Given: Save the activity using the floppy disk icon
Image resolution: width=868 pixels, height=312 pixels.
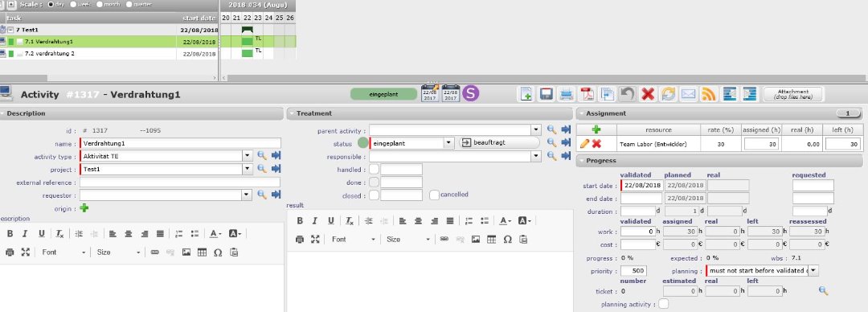Looking at the screenshot, I should point(547,94).
